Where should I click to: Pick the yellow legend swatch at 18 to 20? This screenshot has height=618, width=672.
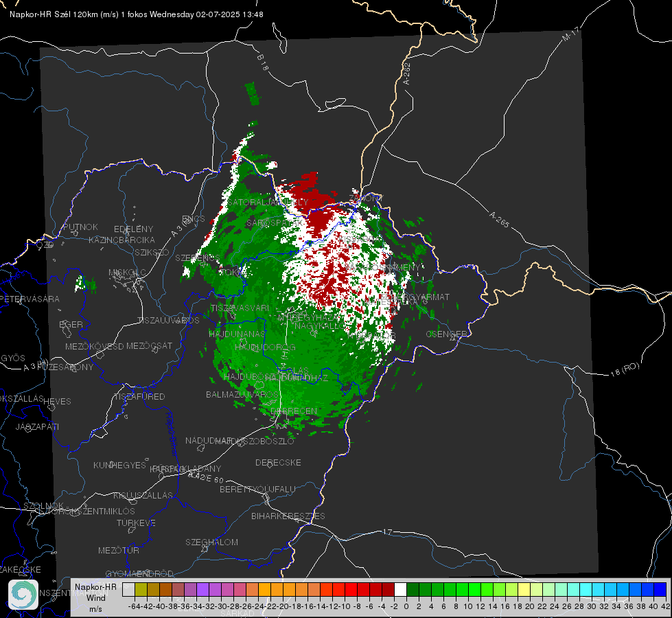(x=524, y=590)
